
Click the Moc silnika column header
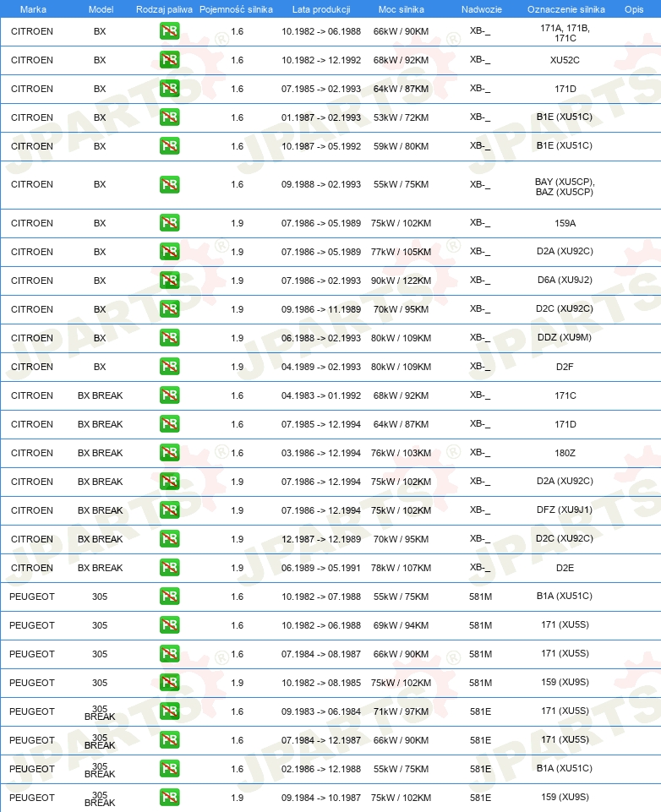(x=401, y=9)
